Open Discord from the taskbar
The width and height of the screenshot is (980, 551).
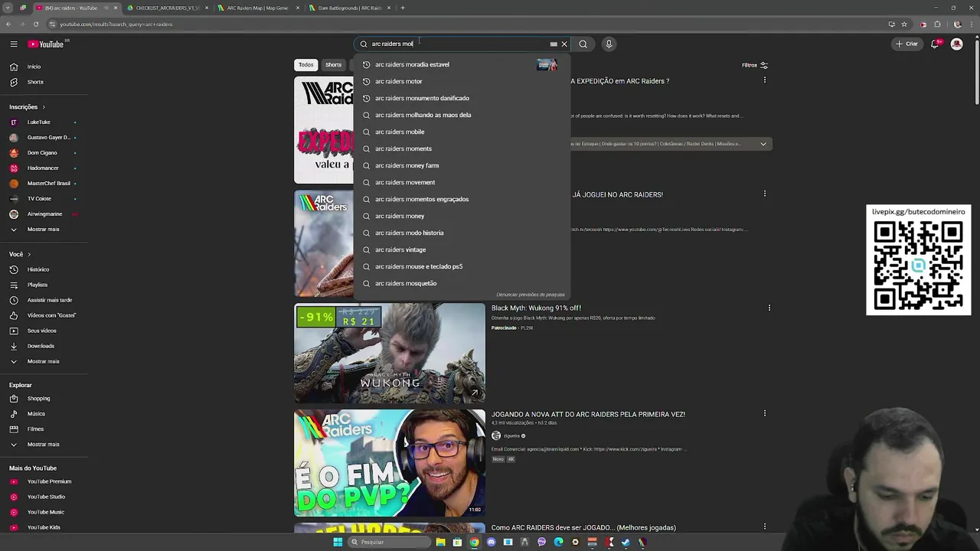(491, 542)
